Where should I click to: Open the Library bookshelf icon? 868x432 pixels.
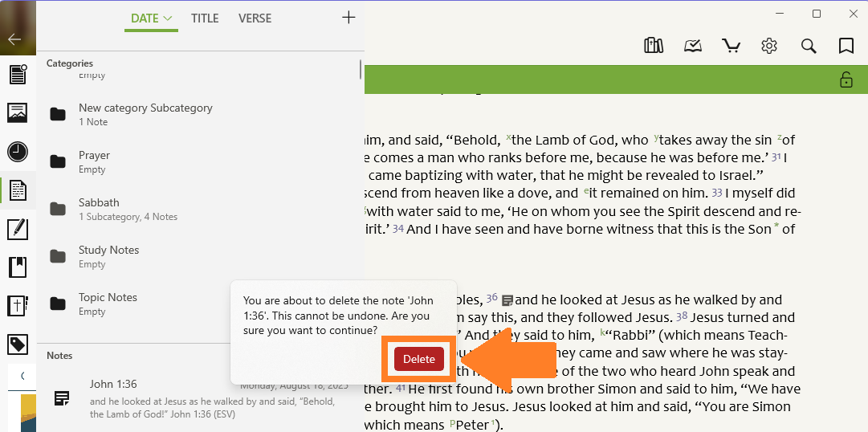654,46
